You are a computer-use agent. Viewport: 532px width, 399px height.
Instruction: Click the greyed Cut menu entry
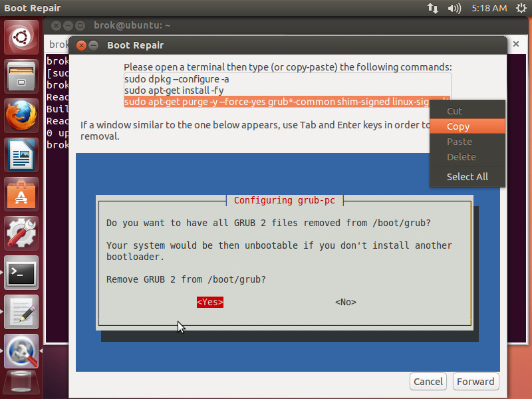[x=467, y=111]
